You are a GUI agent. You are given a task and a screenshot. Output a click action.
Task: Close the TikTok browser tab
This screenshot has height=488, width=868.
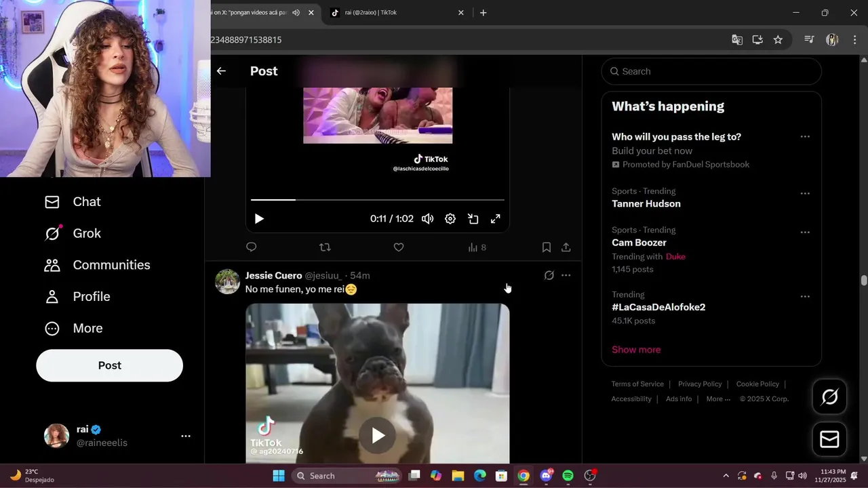point(461,12)
